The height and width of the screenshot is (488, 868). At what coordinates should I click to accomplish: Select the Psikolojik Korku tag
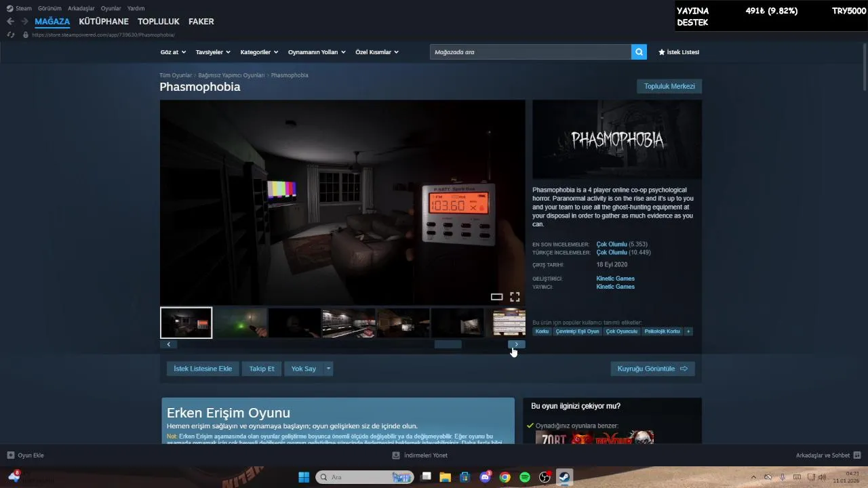tap(662, 331)
